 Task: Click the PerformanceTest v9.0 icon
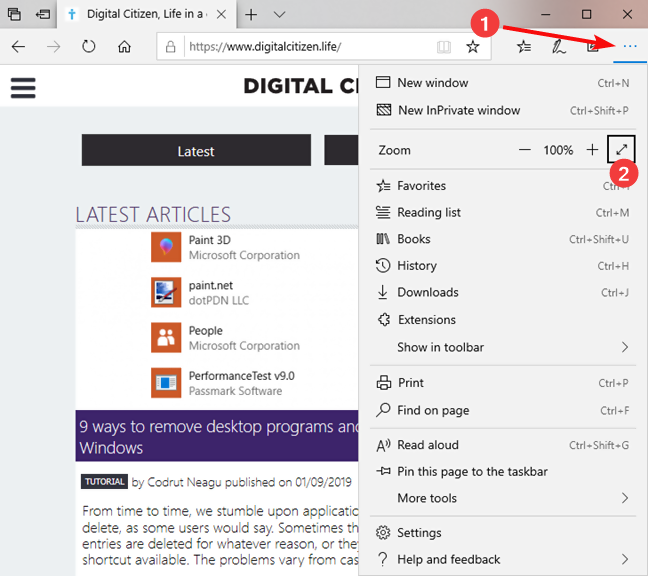pyautogui.click(x=166, y=383)
